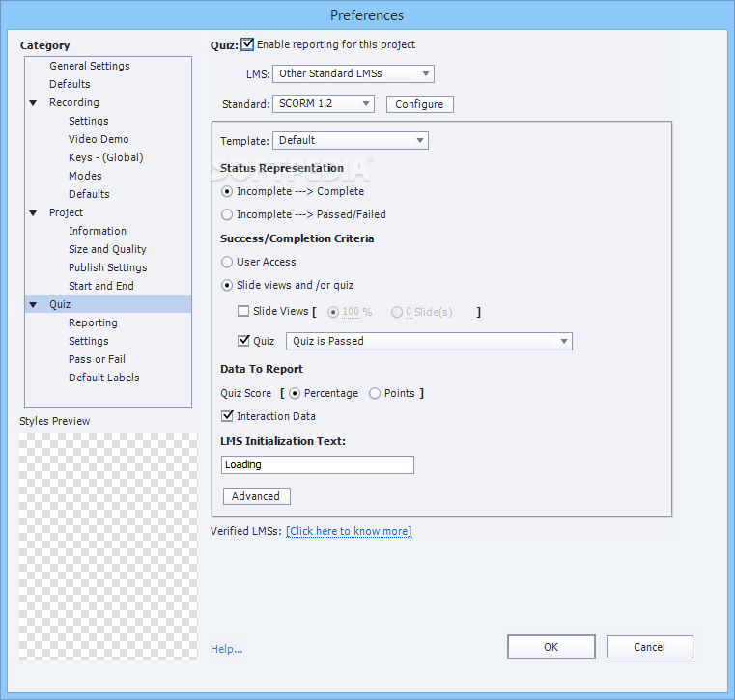Screen dimensions: 735x700
Task: Click the LMS Initialization Text field
Action: [318, 464]
